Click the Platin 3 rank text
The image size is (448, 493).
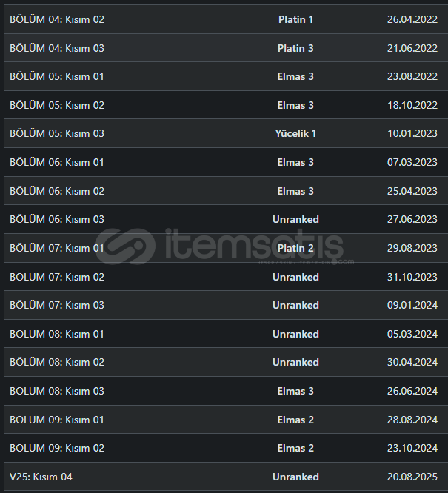(x=295, y=48)
